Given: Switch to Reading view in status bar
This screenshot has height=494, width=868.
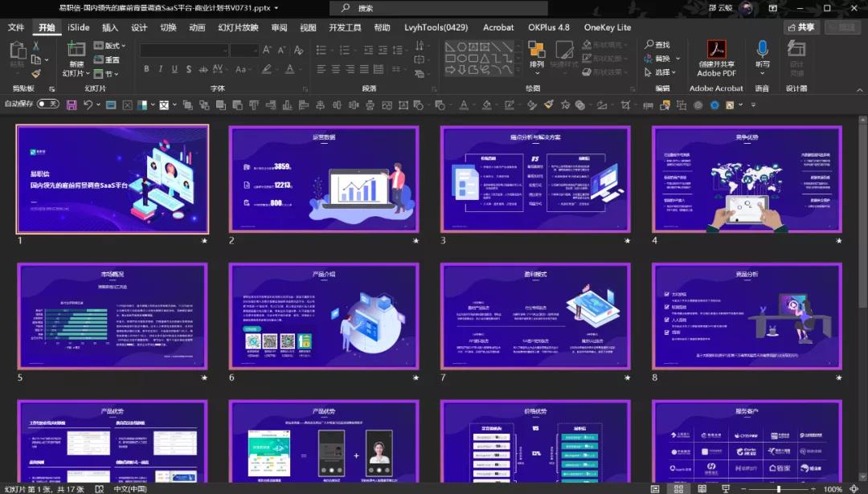Looking at the screenshot, I should 702,489.
